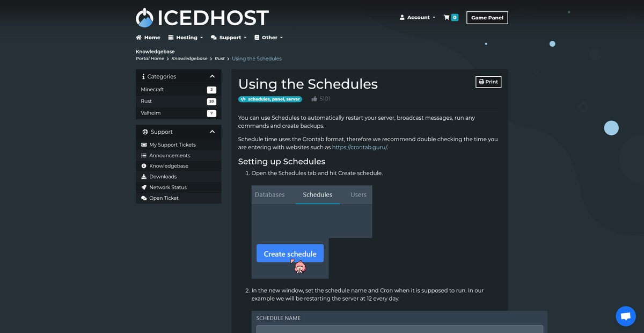This screenshot has height=333, width=644.
Task: Print this article
Action: tap(488, 82)
